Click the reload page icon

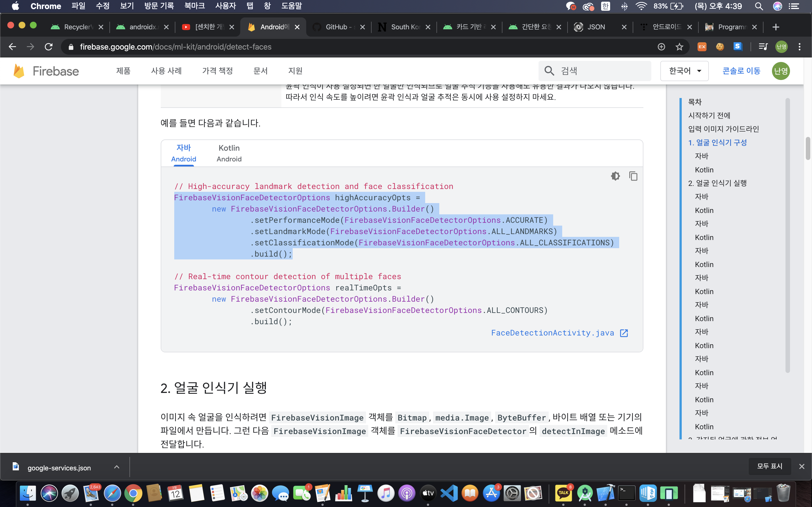[x=49, y=47]
